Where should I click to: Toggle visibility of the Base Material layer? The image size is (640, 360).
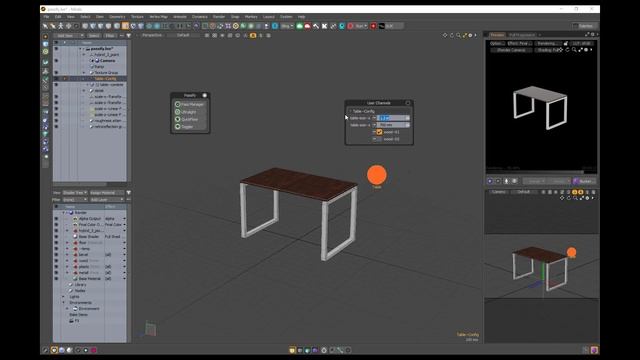point(56,278)
